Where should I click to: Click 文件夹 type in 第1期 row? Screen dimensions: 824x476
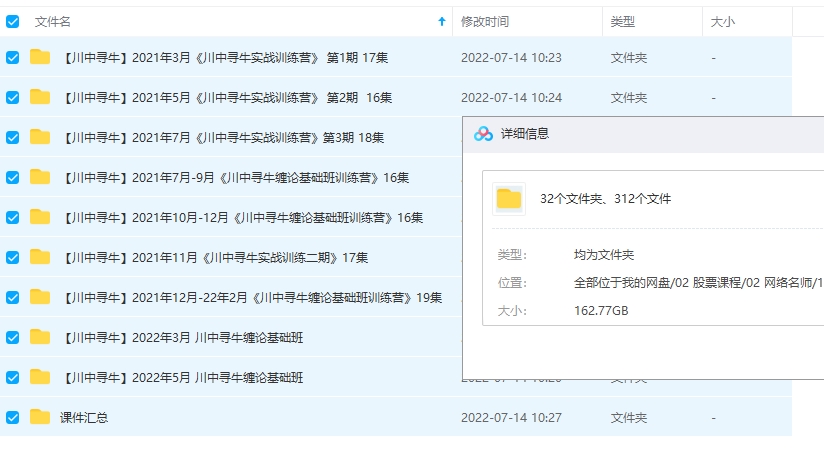pos(629,58)
